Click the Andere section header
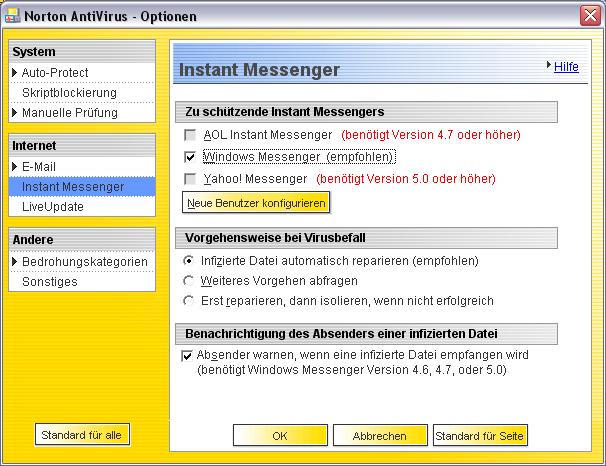The width and height of the screenshot is (606, 466). [82, 240]
